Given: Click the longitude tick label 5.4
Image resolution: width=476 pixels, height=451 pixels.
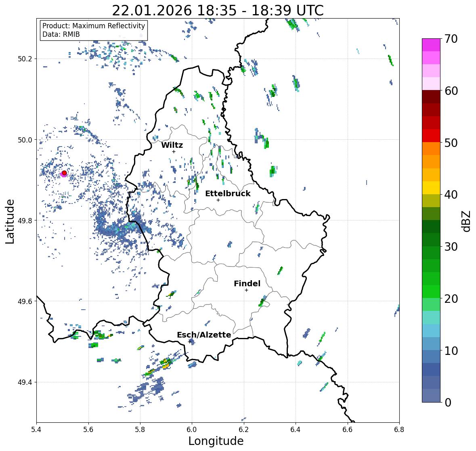Looking at the screenshot, I should click(x=36, y=430).
